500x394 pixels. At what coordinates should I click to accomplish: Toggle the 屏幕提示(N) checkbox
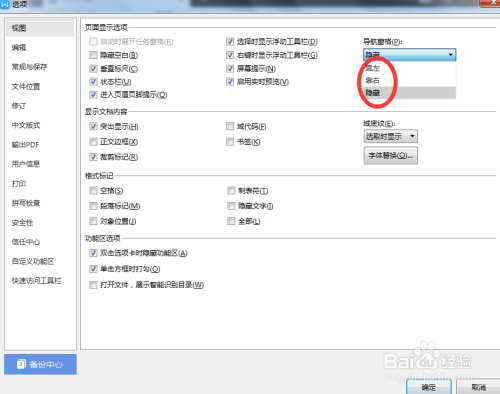tap(230, 69)
